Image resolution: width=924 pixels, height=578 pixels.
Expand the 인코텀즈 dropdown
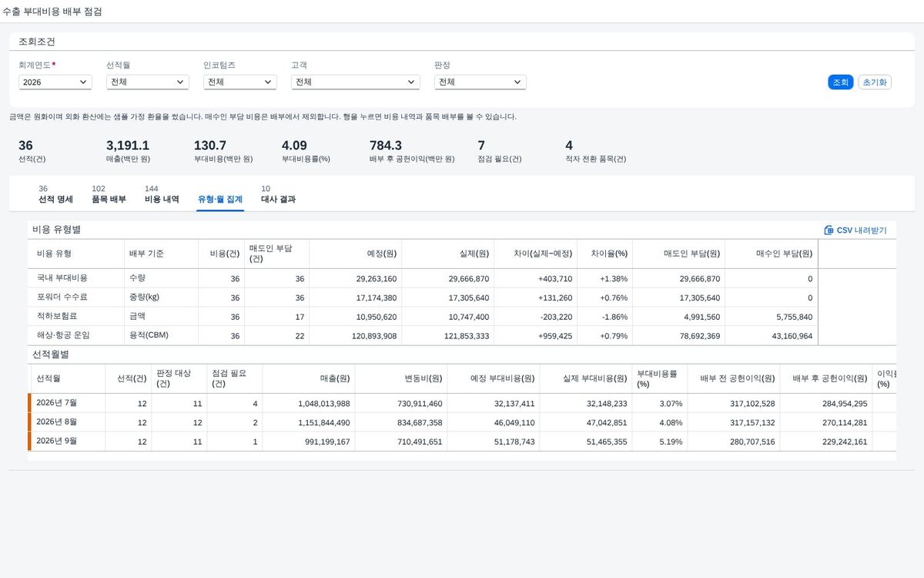(240, 82)
